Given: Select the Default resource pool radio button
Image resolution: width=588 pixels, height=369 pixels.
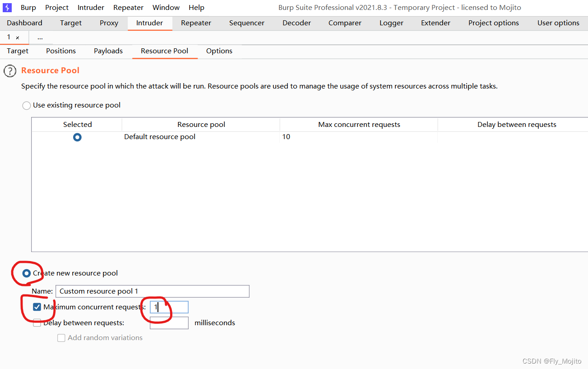Looking at the screenshot, I should coord(77,137).
